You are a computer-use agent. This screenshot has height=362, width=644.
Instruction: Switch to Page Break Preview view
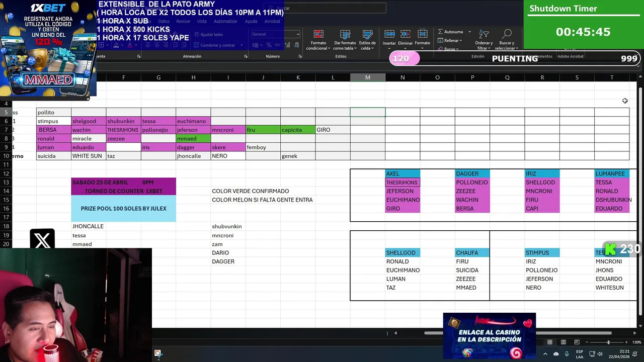[577, 342]
